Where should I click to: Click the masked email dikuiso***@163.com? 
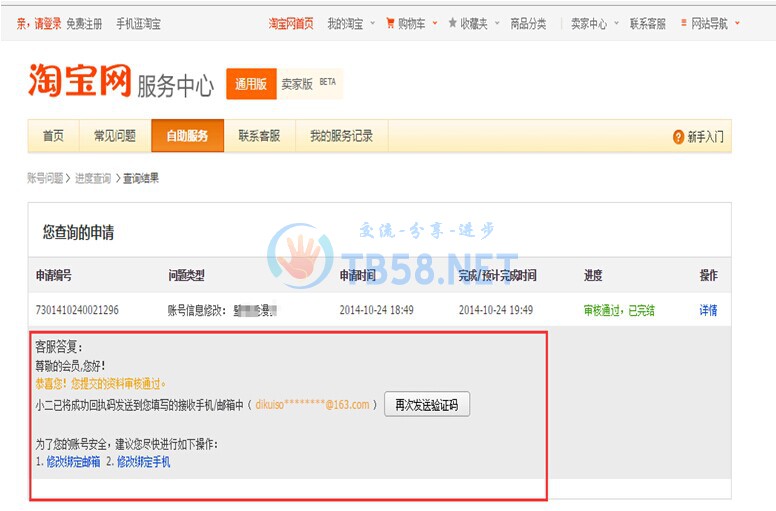[312, 405]
